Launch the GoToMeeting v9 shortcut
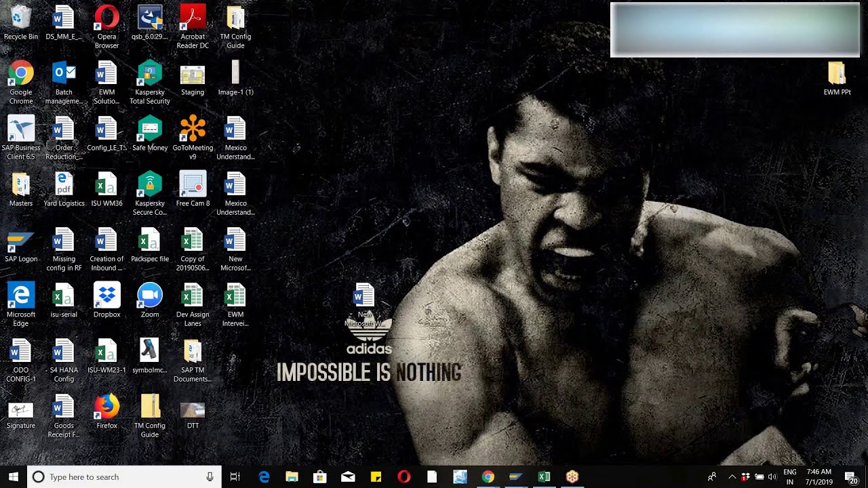The image size is (868, 488). (x=193, y=138)
